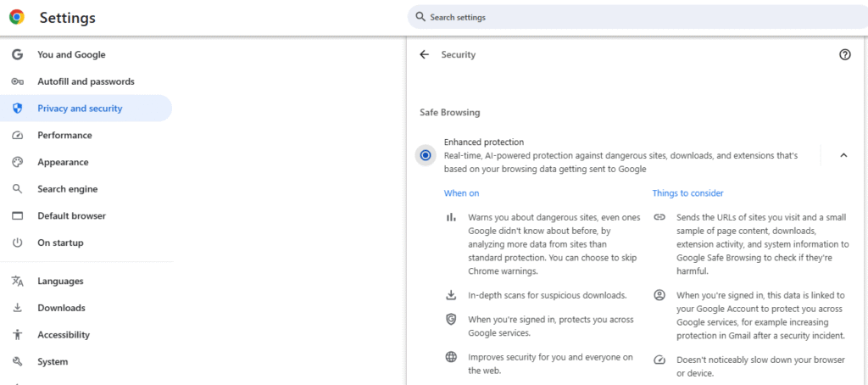Click the link icon by Sends the URLs
868x385 pixels.
click(x=659, y=217)
